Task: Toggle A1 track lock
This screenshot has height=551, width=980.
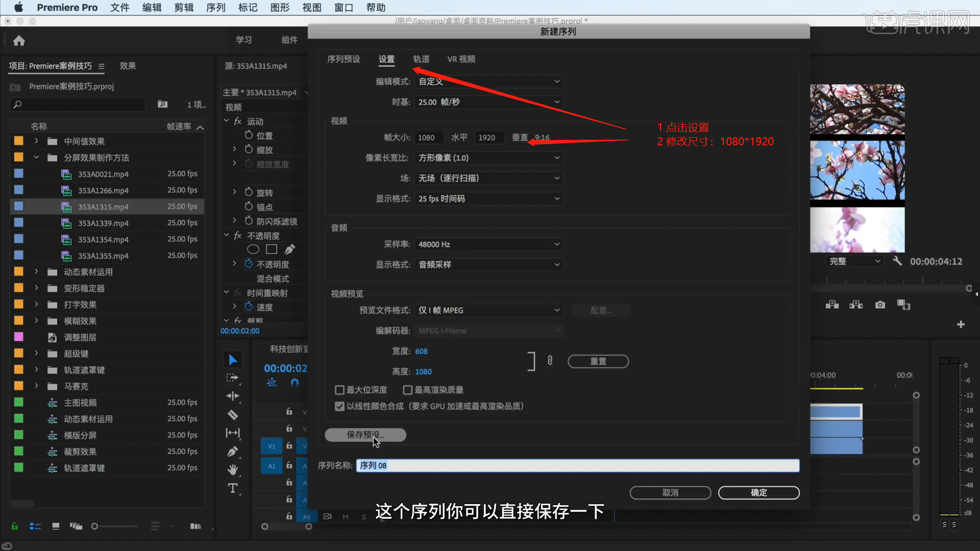Action: point(289,465)
